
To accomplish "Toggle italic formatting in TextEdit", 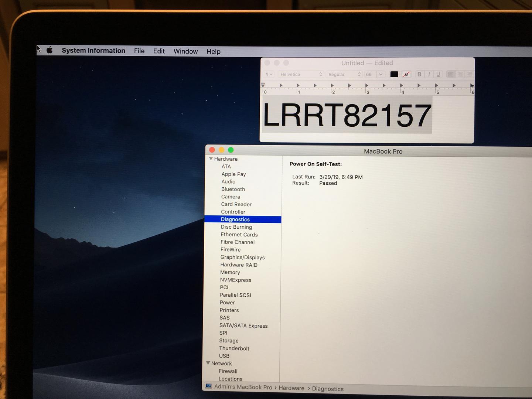I will point(429,74).
